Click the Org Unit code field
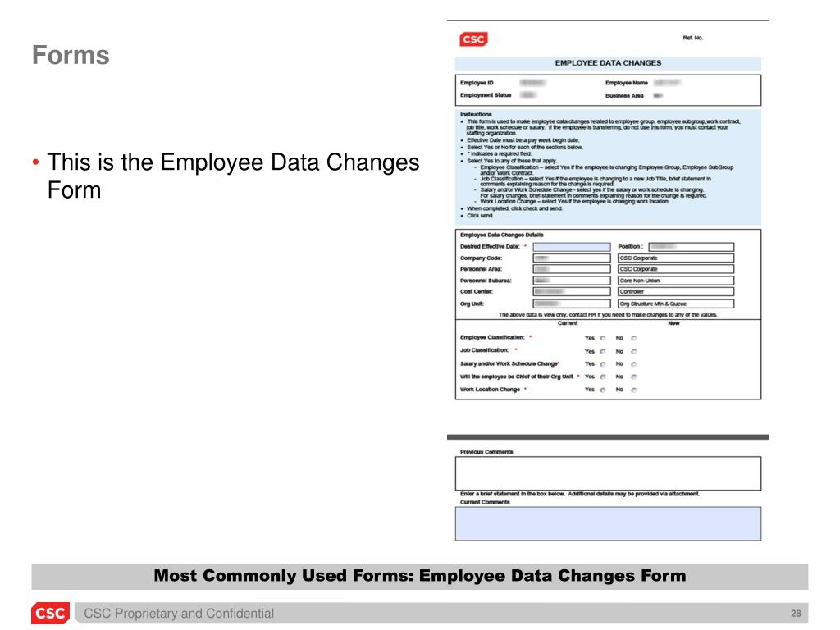 (572, 304)
